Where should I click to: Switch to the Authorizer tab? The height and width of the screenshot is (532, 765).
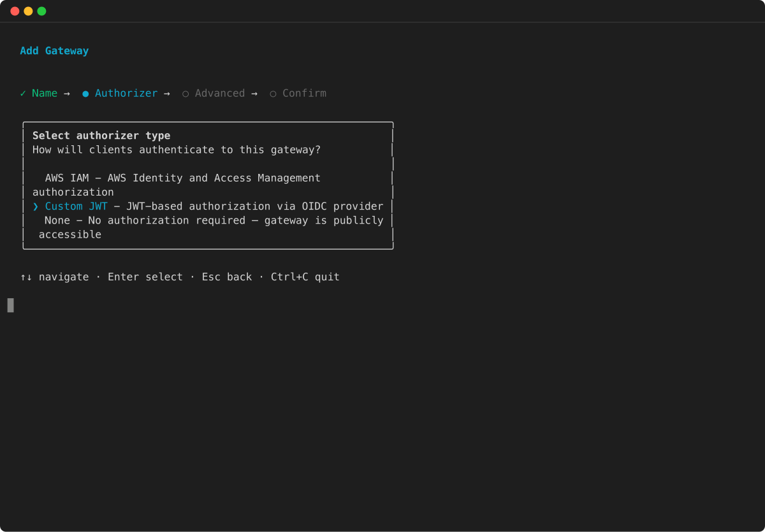[x=126, y=93]
